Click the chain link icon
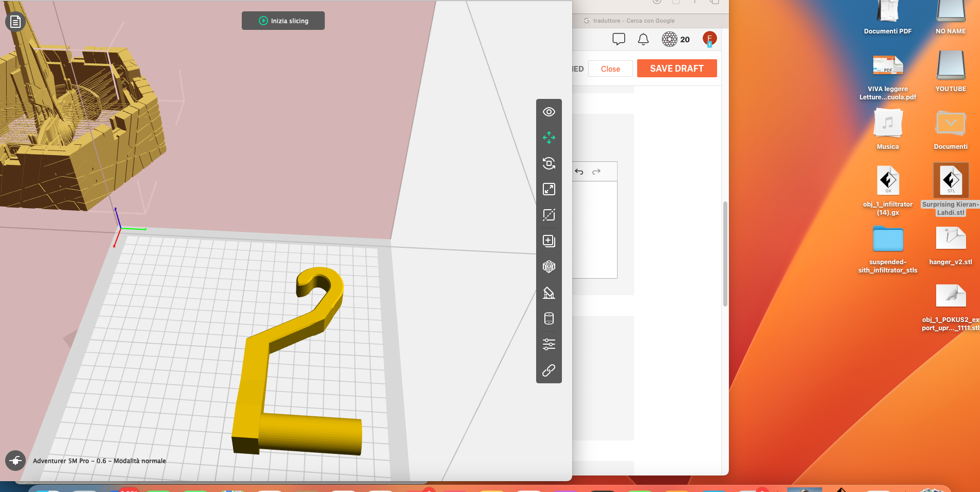Viewport: 980px width, 492px height. (x=549, y=370)
